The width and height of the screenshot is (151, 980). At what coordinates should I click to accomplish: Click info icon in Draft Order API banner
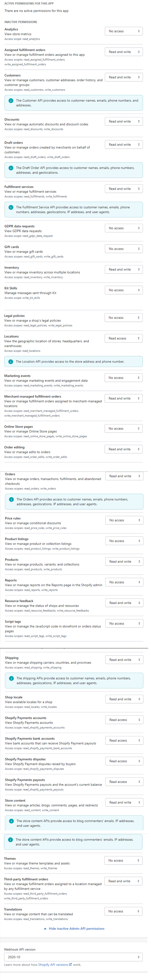click(11, 168)
